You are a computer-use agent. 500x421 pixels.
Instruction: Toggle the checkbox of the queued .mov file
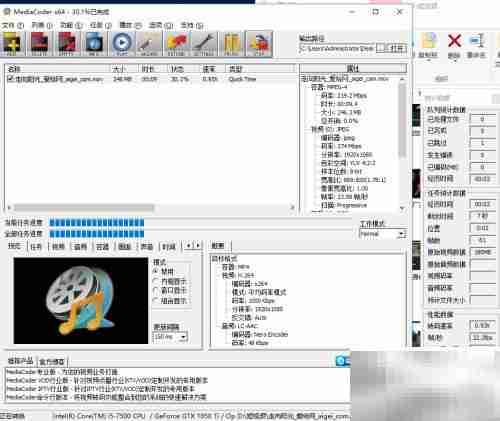pyautogui.click(x=10, y=79)
